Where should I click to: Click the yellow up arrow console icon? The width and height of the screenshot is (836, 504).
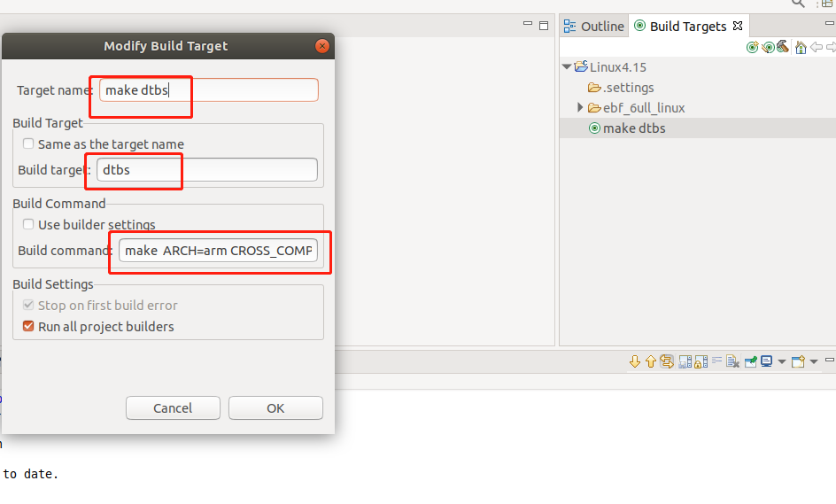(650, 361)
